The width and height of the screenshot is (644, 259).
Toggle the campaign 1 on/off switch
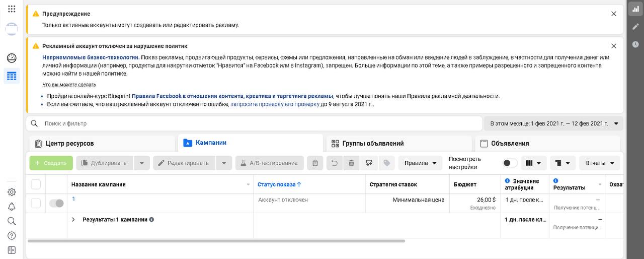coord(56,203)
